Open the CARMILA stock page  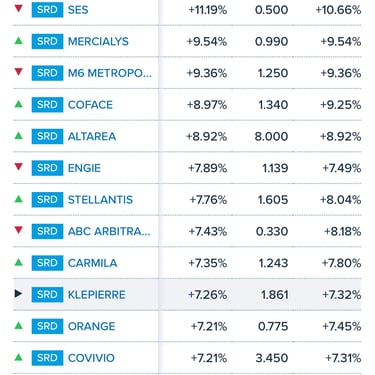tap(92, 263)
